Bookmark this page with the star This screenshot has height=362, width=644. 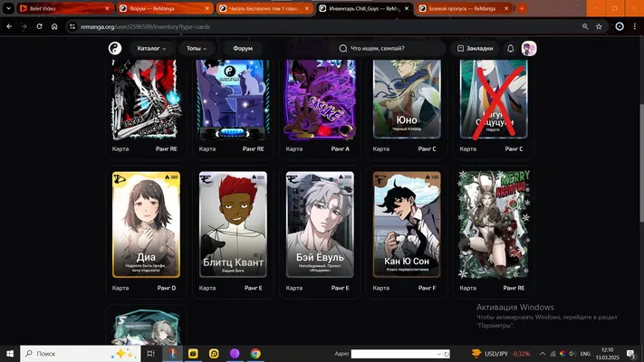pyautogui.click(x=599, y=26)
